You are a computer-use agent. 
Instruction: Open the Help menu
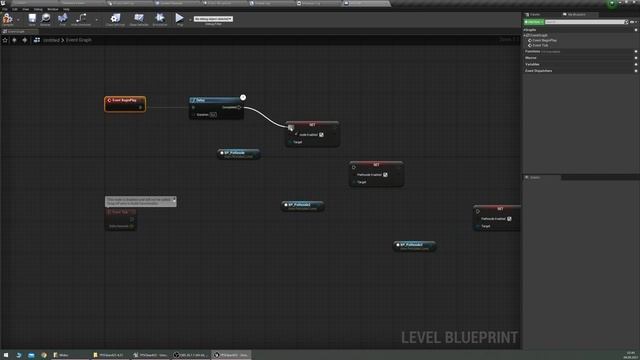pyautogui.click(x=66, y=9)
